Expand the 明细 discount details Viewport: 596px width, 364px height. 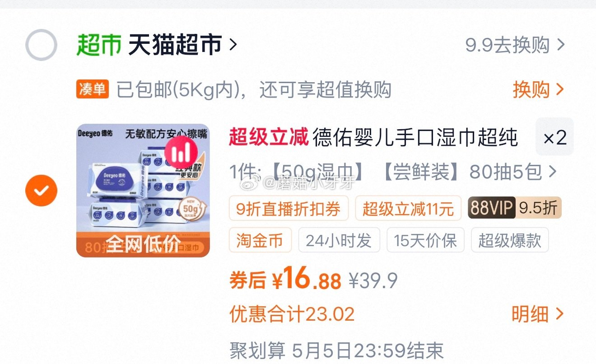tap(538, 314)
